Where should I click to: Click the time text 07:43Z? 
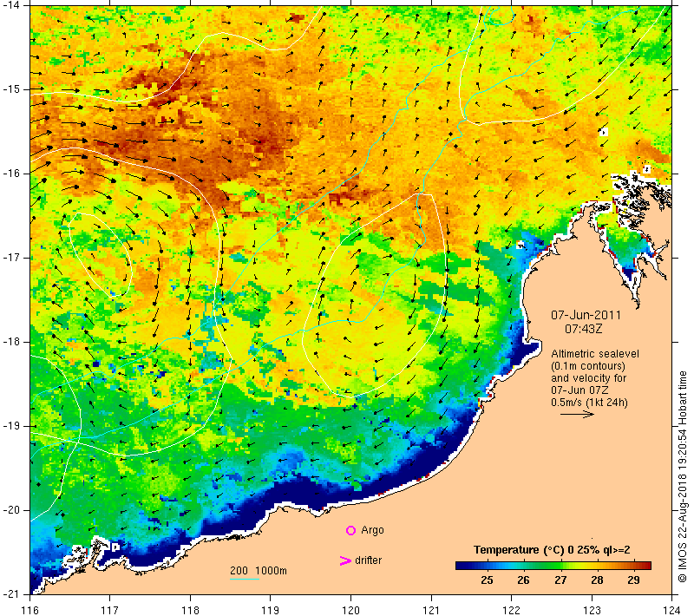click(583, 329)
